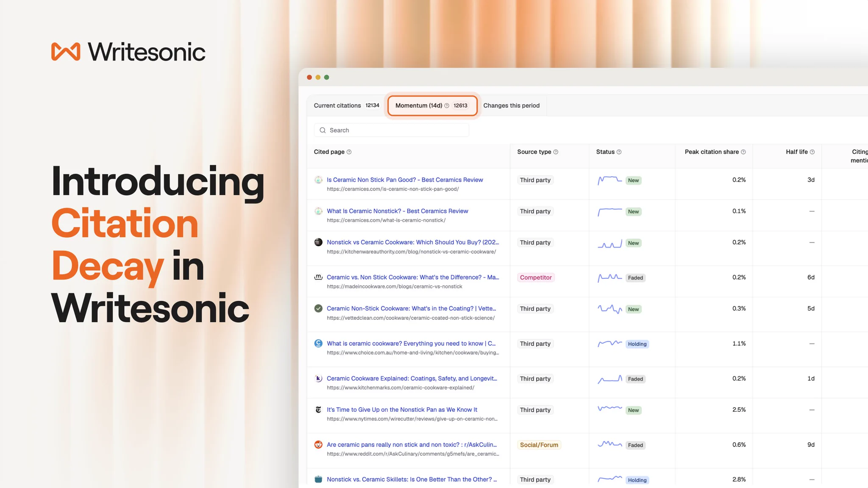Screen dimensions: 868x488
Task: Show the Peak citation share info icon
Action: tap(743, 152)
